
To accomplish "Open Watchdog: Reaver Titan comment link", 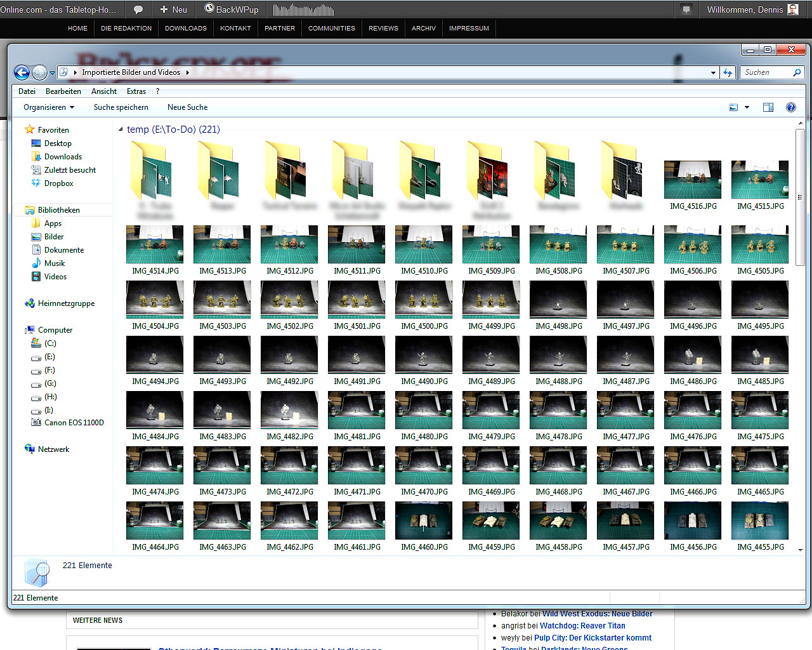I will (582, 626).
